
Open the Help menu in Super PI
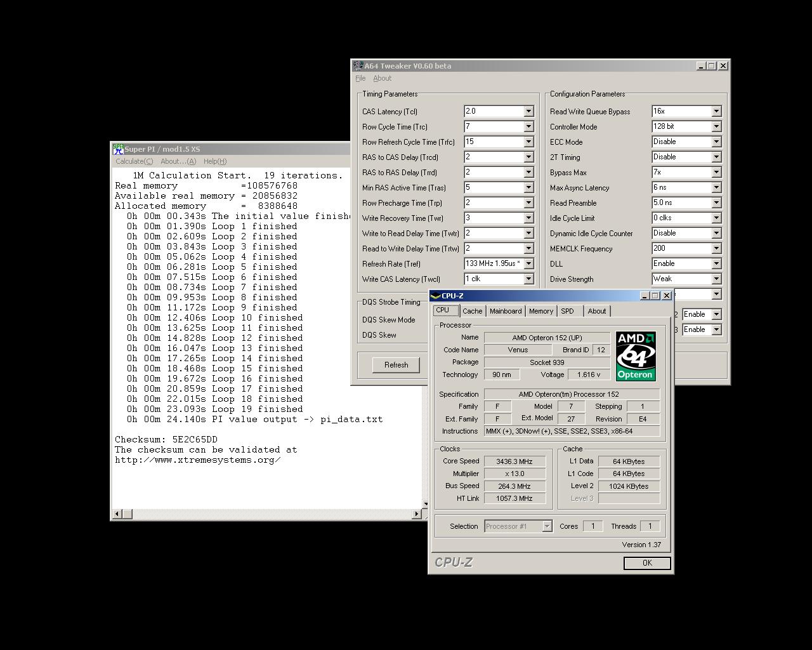coord(215,161)
